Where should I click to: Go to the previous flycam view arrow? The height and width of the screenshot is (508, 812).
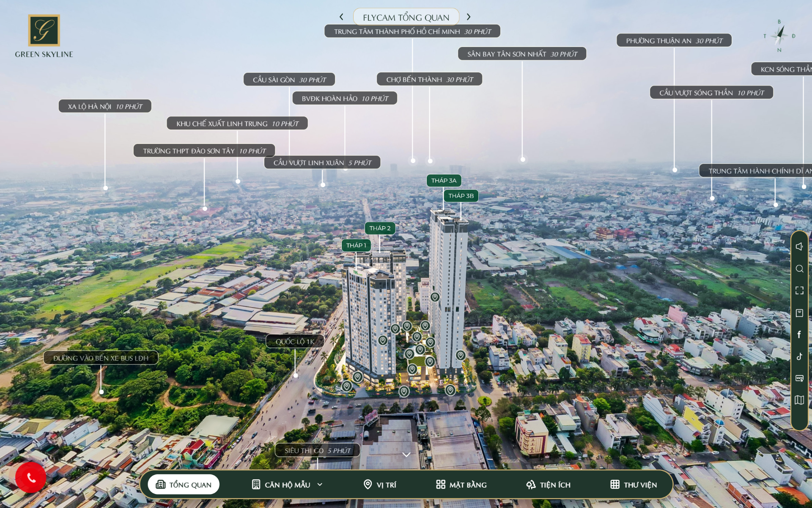click(341, 17)
